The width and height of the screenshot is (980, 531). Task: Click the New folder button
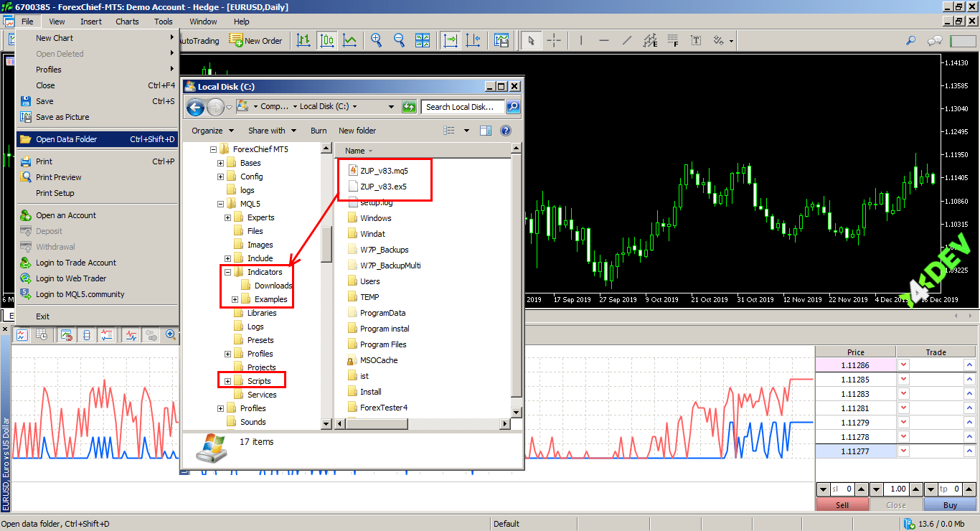click(x=357, y=131)
